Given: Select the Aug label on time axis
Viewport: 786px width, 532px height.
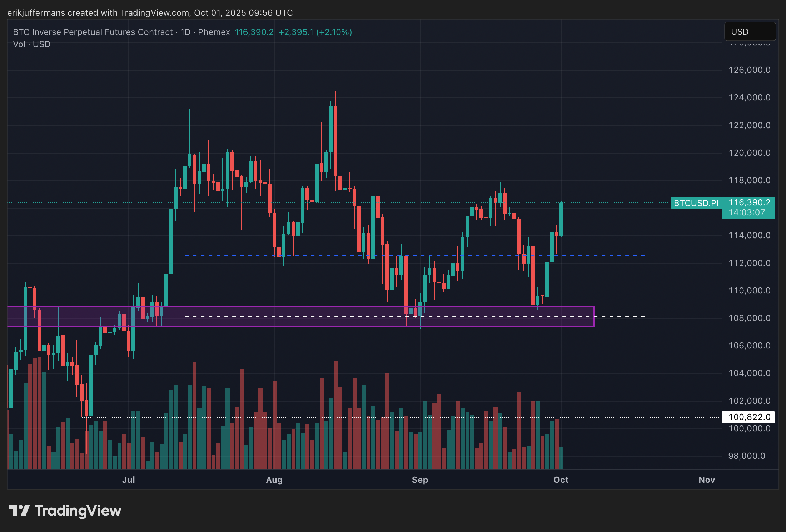Looking at the screenshot, I should coord(274,480).
